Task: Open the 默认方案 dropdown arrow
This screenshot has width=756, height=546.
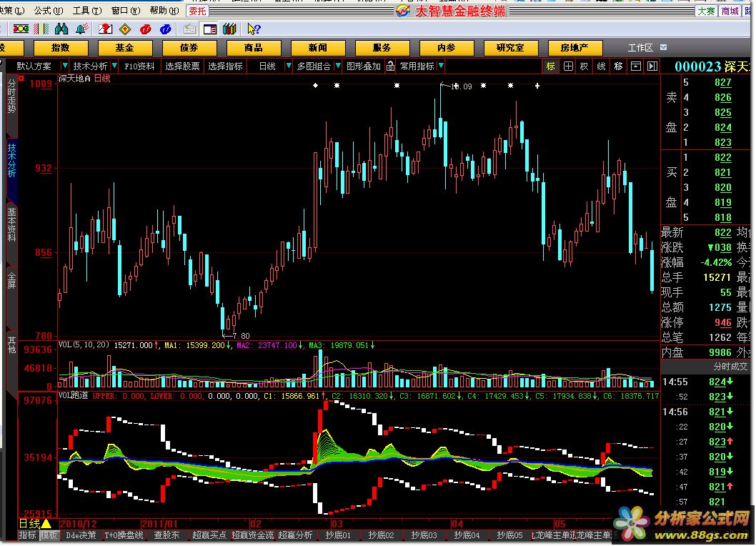Action: (64, 66)
